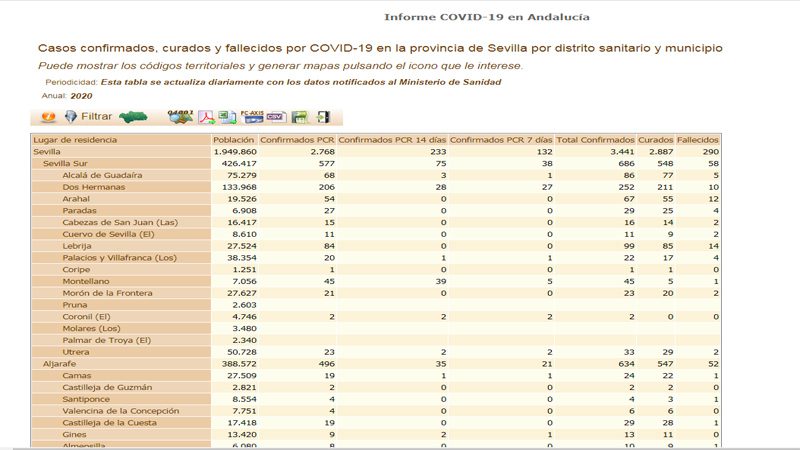Click Sevilla total confirmed value 3.441
Viewport: 800px width, 450px height.
(x=622, y=152)
